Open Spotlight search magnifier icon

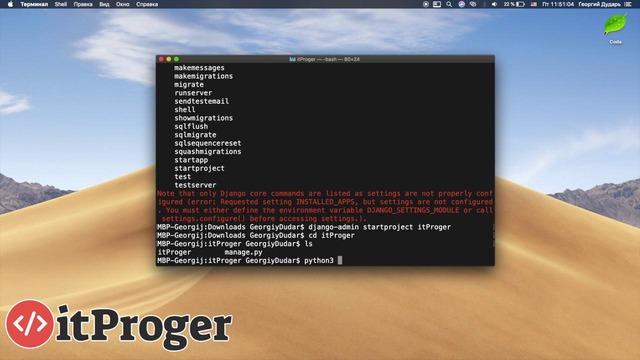pos(449,4)
